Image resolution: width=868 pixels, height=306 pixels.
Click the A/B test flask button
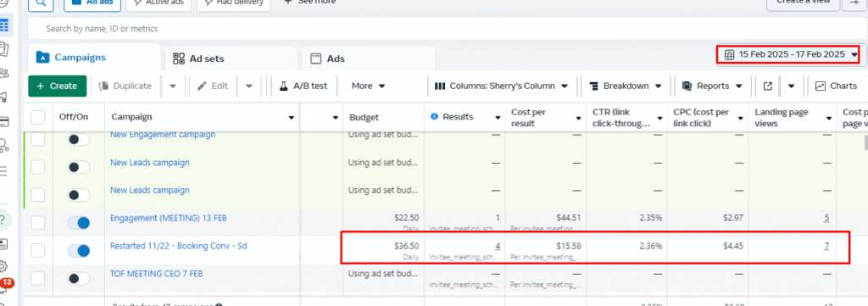click(x=303, y=86)
